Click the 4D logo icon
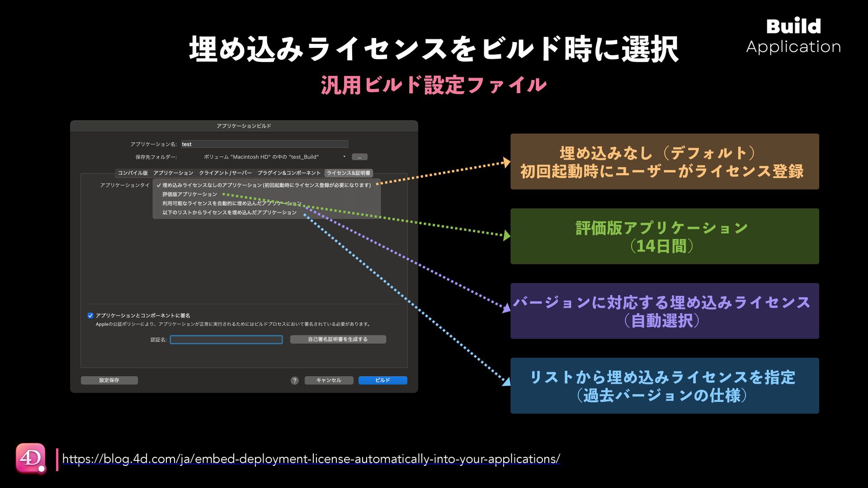 [31, 458]
